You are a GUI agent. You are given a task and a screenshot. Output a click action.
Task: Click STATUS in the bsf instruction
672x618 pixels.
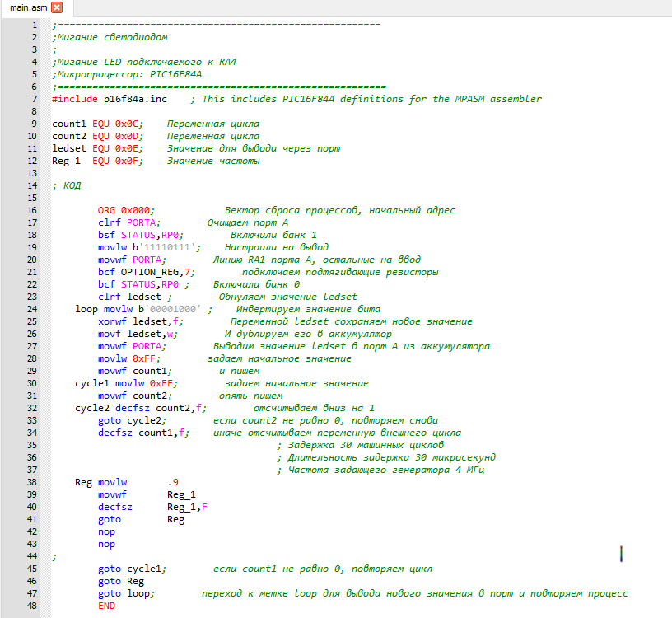coord(138,235)
